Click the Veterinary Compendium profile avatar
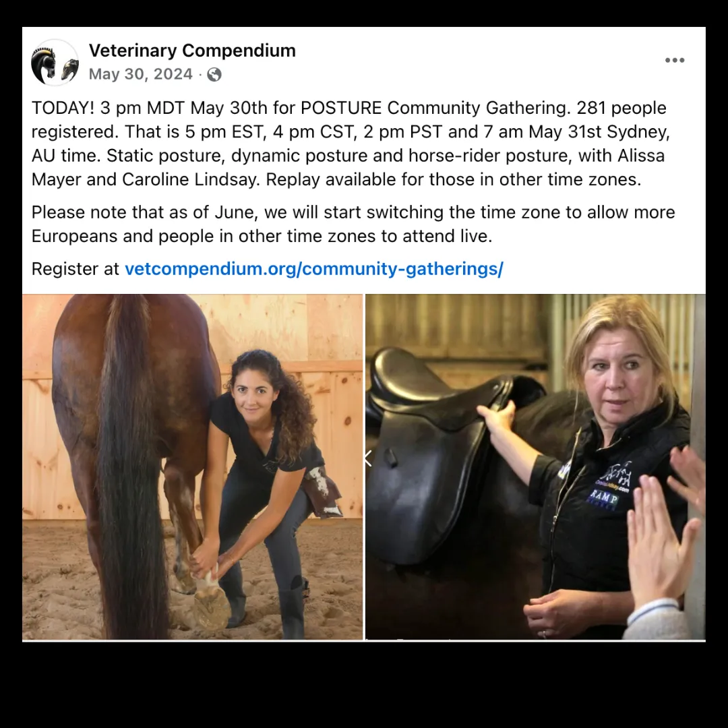 tap(55, 62)
